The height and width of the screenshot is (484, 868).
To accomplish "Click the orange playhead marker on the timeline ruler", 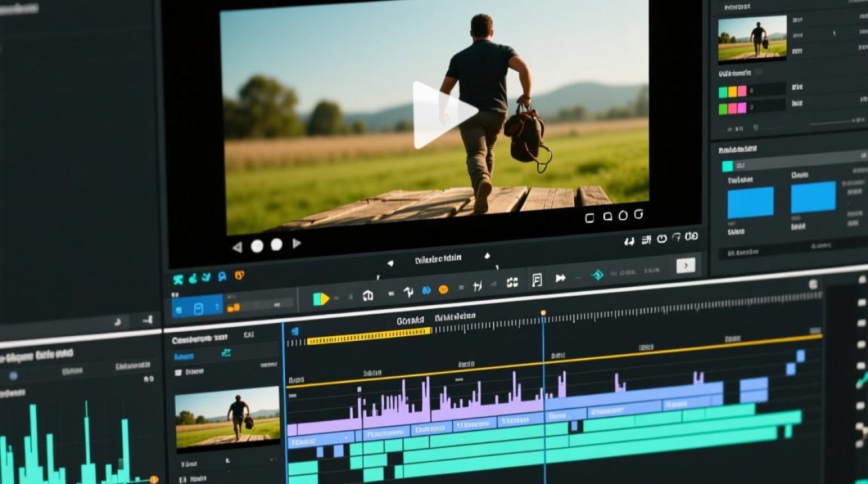I will point(543,313).
